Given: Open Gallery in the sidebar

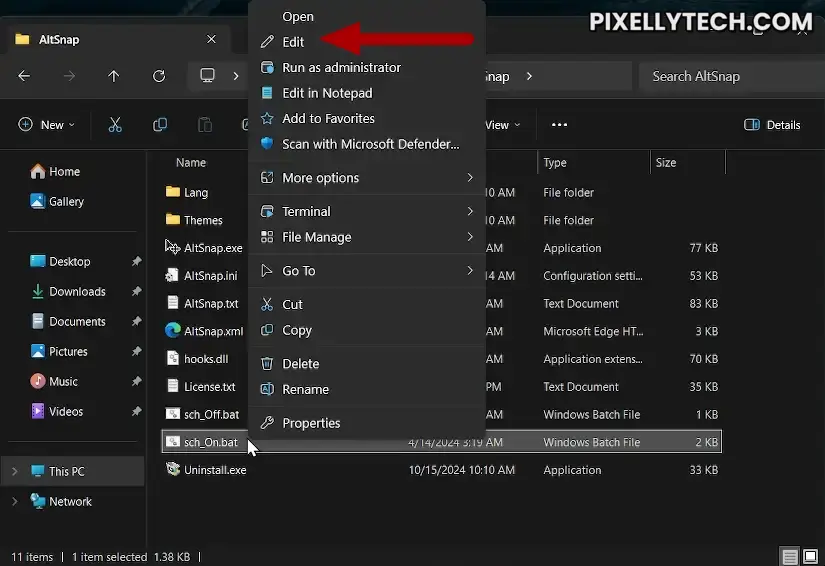Looking at the screenshot, I should point(57,201).
